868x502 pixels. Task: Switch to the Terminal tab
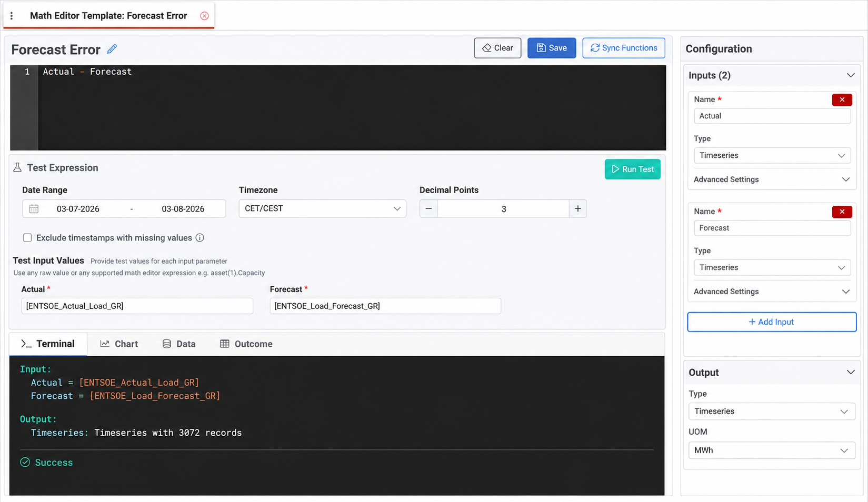[x=48, y=344]
